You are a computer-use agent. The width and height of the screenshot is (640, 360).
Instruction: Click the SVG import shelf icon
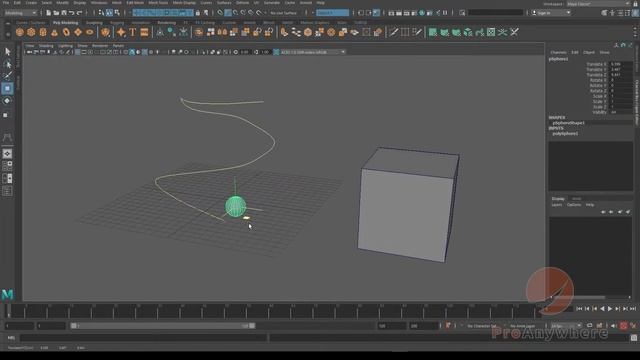(144, 32)
